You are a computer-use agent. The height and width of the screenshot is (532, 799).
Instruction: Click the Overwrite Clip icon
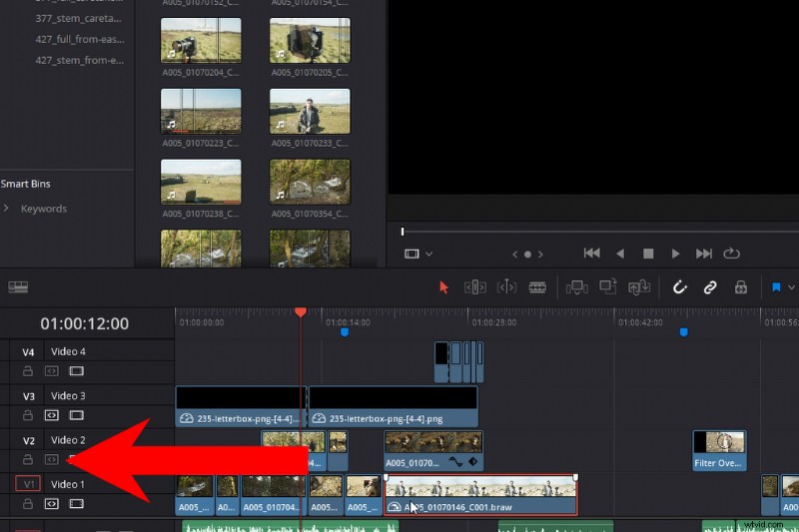[607, 287]
